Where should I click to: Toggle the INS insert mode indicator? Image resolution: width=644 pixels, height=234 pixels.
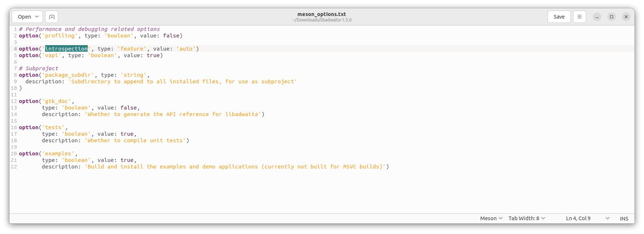pyautogui.click(x=624, y=219)
